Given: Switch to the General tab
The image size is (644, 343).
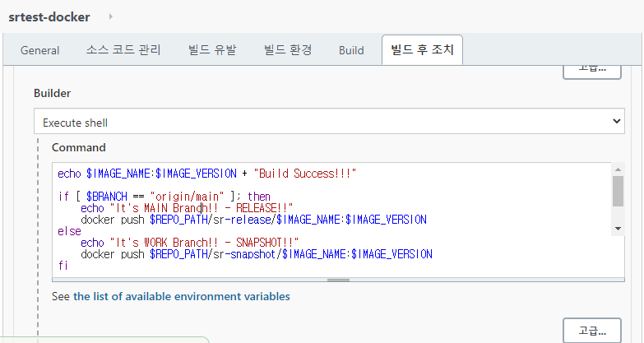Looking at the screenshot, I should (39, 50).
